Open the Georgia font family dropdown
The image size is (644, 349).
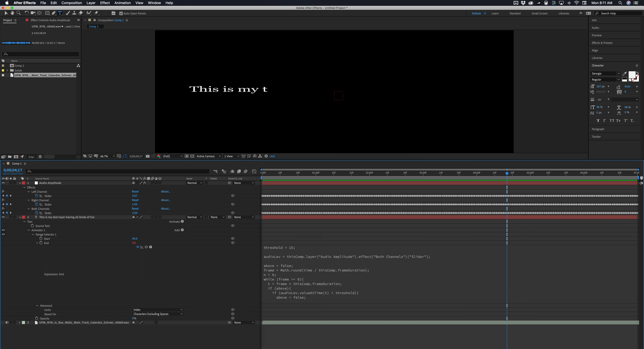click(x=618, y=73)
